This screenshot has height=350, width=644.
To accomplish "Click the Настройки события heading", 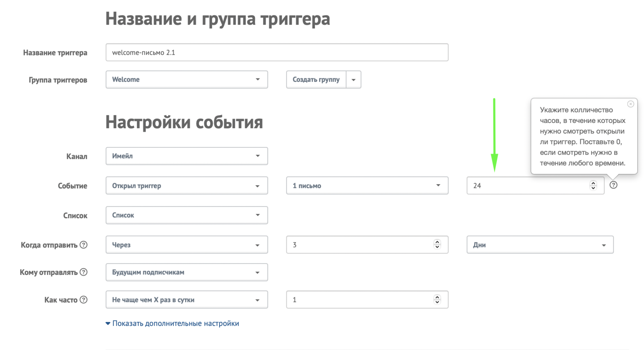I will 184,123.
